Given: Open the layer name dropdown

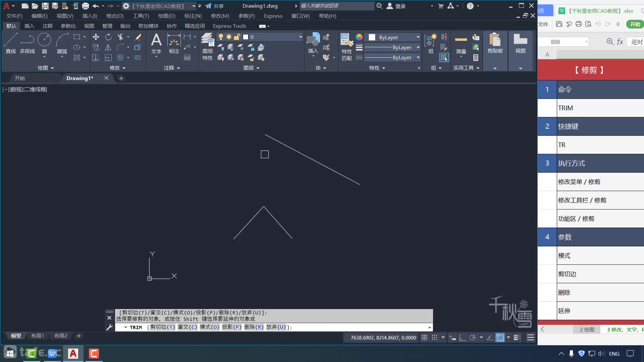Looking at the screenshot, I should [301, 37].
